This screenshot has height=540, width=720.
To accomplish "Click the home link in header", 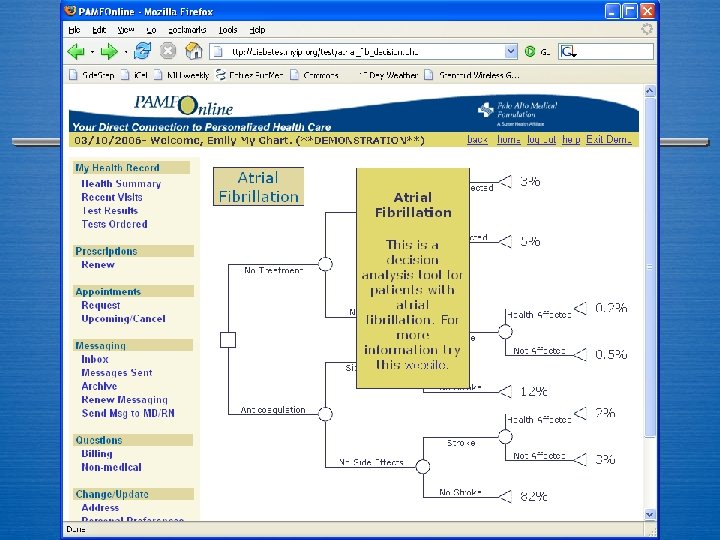I will [508, 140].
